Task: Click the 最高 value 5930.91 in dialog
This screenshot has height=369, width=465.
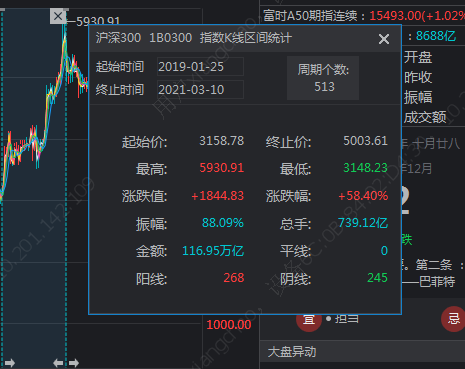Action: [222, 168]
